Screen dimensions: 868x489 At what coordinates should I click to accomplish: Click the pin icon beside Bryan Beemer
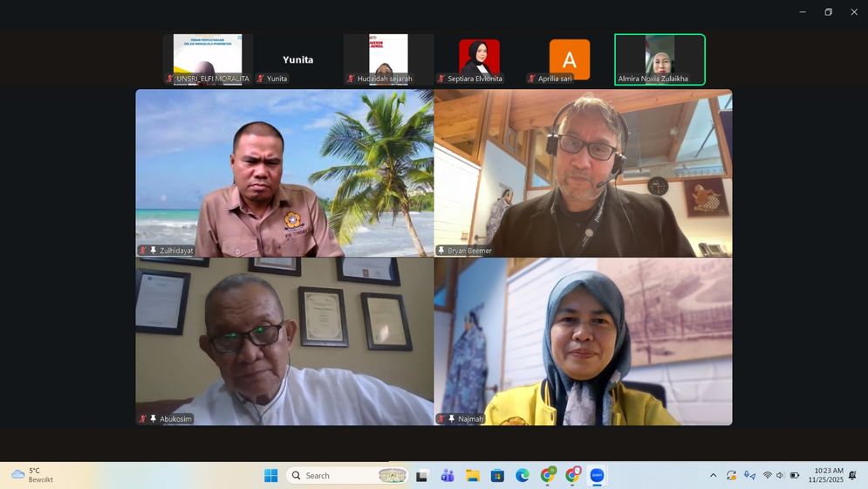441,251
